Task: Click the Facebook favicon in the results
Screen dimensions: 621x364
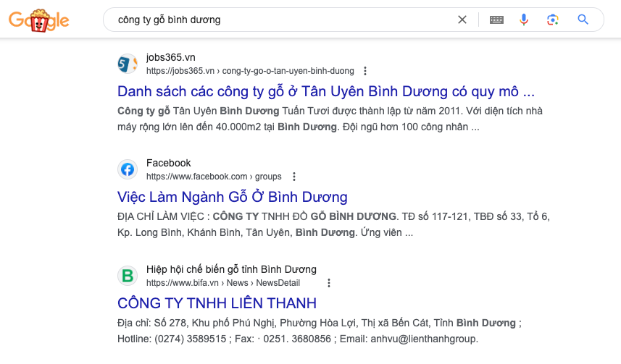Action: coord(128,169)
